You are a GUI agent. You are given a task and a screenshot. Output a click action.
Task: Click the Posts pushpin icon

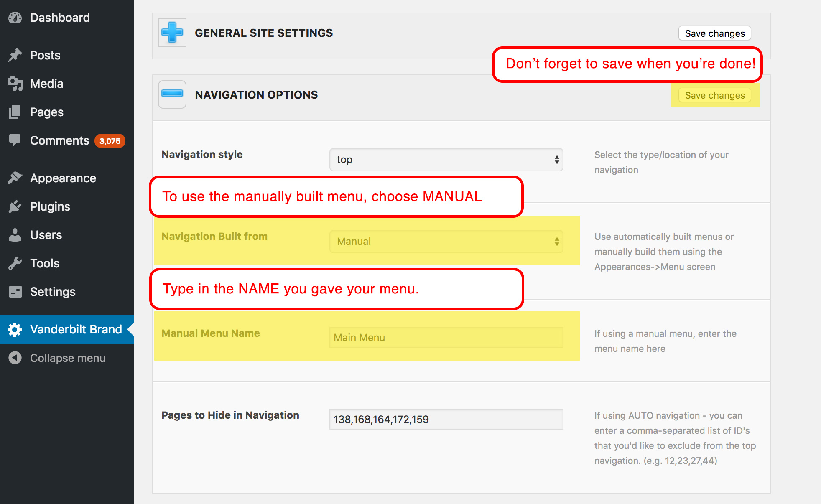click(x=15, y=55)
